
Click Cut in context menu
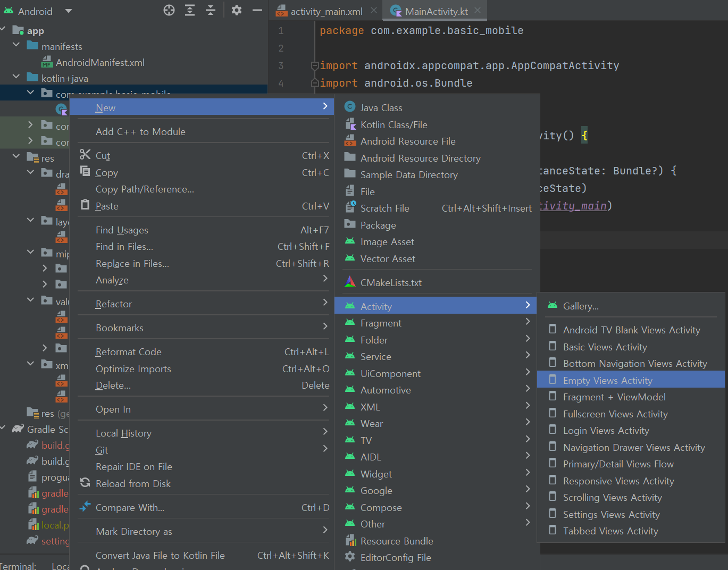[x=202, y=155]
